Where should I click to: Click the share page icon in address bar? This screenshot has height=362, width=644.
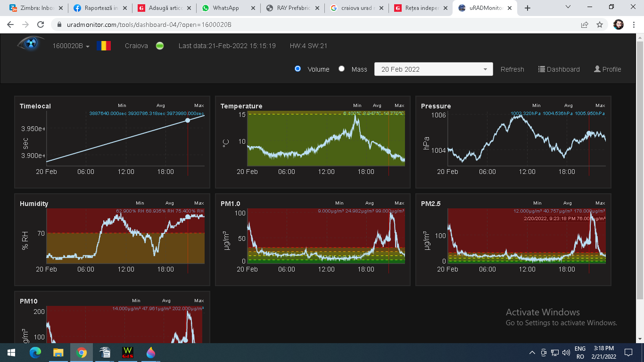pos(585,25)
